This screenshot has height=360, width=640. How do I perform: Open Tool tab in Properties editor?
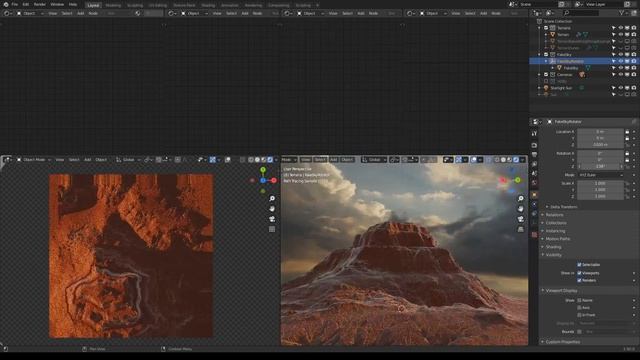coord(534,133)
